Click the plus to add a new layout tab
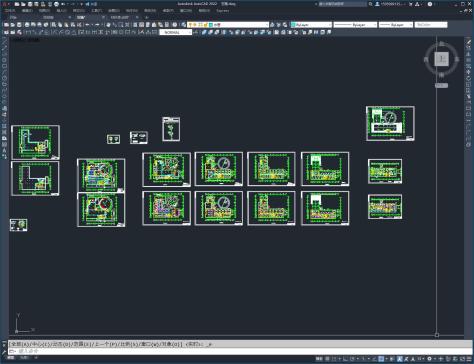Image resolution: width=474 pixels, height=364 pixels. [36, 358]
